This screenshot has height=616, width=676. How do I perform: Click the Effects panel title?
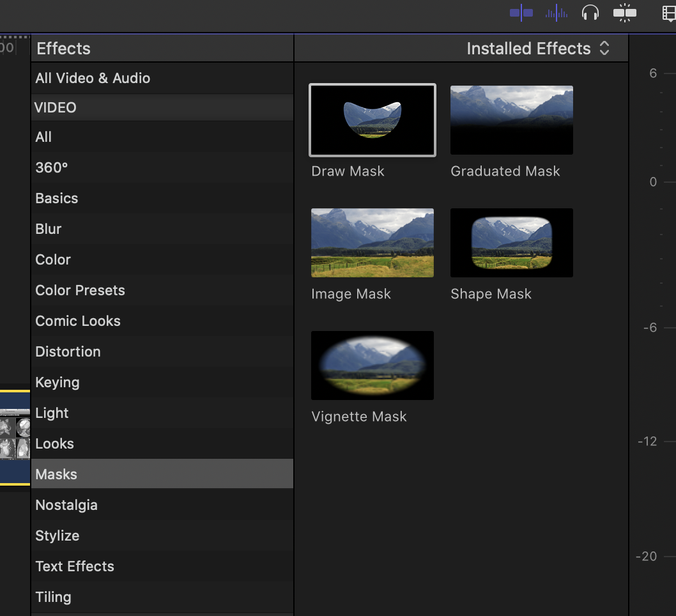(63, 49)
